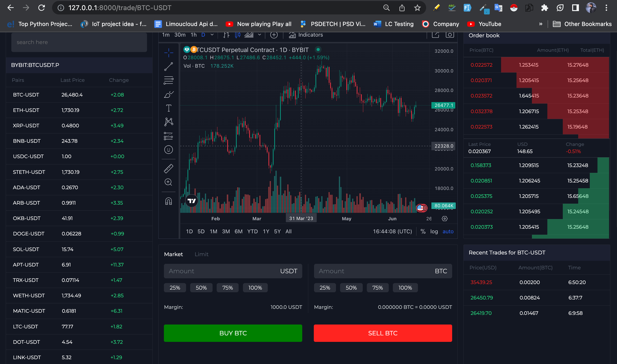Click the 22328.0 crosshair price label
Screen dimensions: 617x364
443,146
